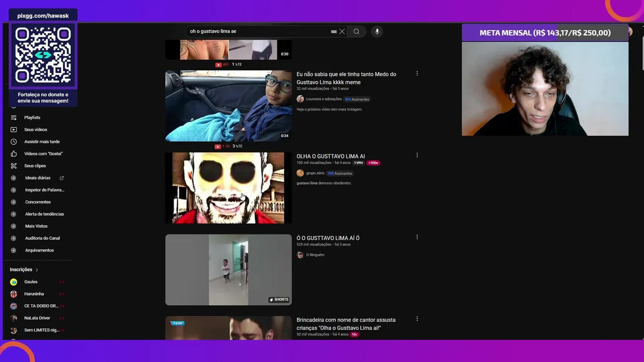Screen dimensions: 644x362
Task: Open the Seus vídeos sidebar entry
Action: (x=36, y=130)
